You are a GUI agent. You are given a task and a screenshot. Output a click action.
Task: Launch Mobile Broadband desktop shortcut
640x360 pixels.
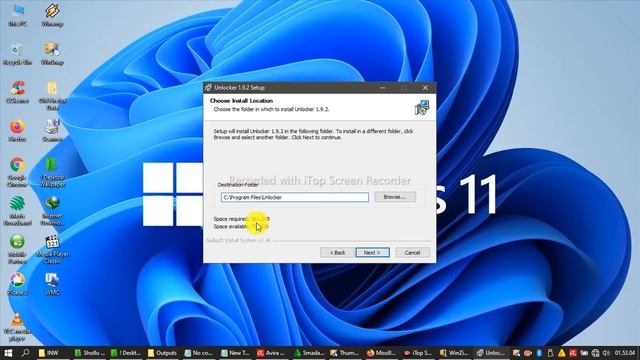pyautogui.click(x=17, y=211)
